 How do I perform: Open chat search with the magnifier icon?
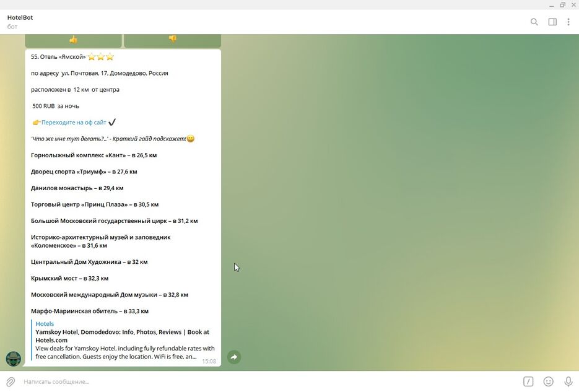click(x=534, y=22)
